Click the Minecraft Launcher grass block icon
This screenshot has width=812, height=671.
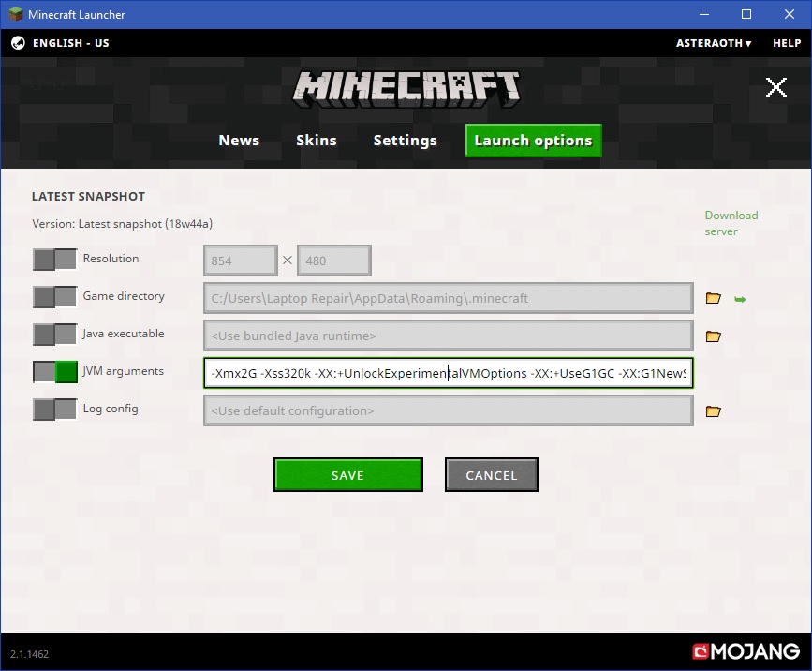(x=16, y=14)
